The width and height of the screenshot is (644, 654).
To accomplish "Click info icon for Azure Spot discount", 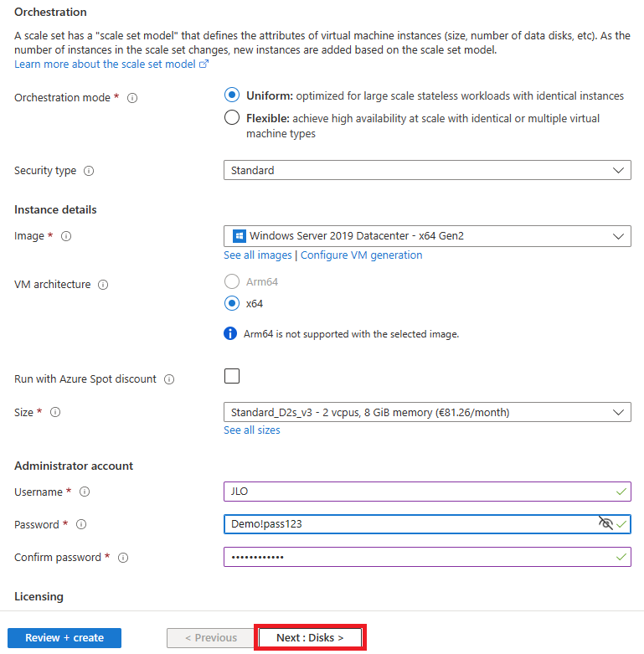I will [169, 379].
